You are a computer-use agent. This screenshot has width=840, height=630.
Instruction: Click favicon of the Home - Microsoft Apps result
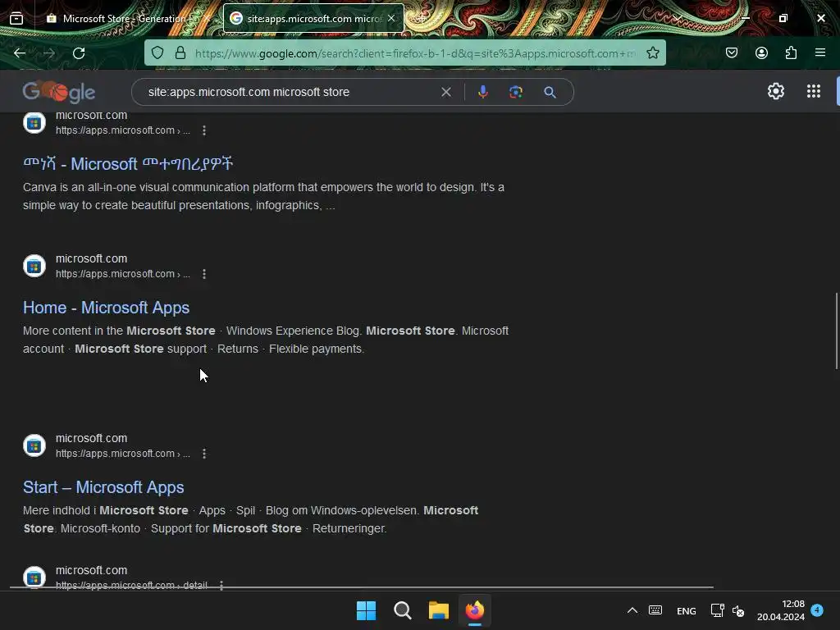click(34, 266)
